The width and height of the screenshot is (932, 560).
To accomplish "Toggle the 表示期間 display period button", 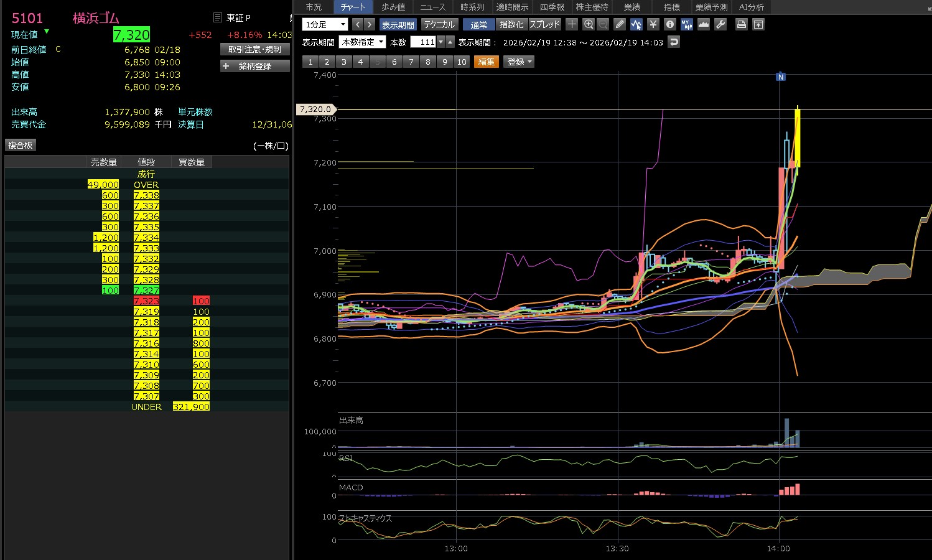I will [398, 24].
